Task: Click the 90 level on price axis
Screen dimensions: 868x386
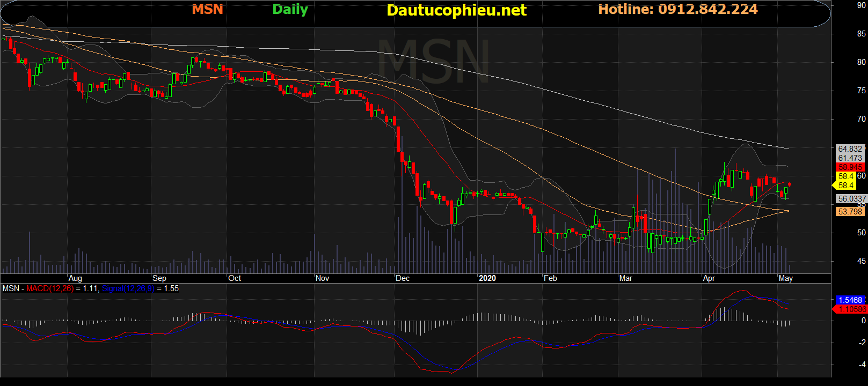Action: 861,5
